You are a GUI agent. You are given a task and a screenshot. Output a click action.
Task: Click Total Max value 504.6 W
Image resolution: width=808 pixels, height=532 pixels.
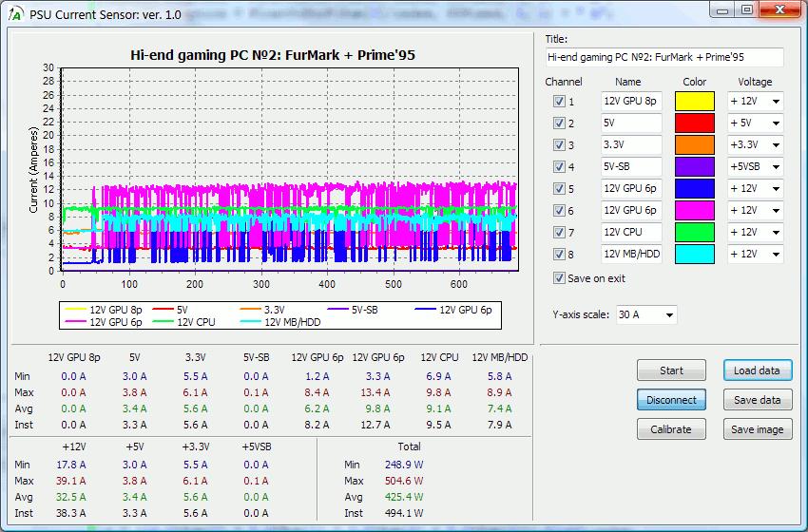pos(404,481)
